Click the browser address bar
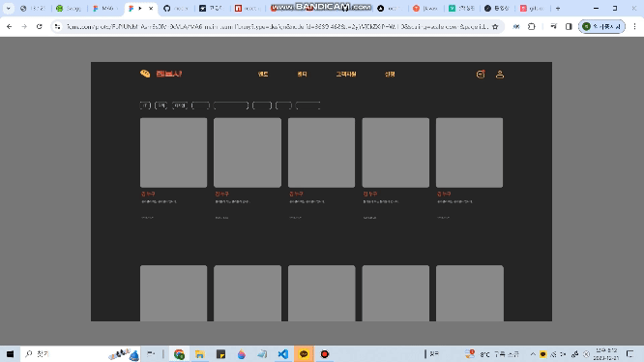The height and width of the screenshot is (362, 644). [x=278, y=27]
